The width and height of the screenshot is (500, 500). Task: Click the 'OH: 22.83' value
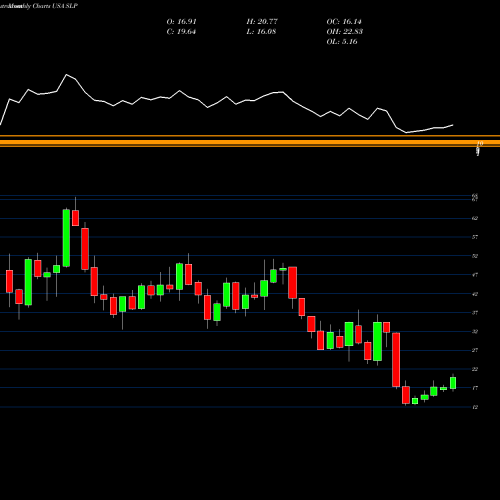pyautogui.click(x=345, y=32)
